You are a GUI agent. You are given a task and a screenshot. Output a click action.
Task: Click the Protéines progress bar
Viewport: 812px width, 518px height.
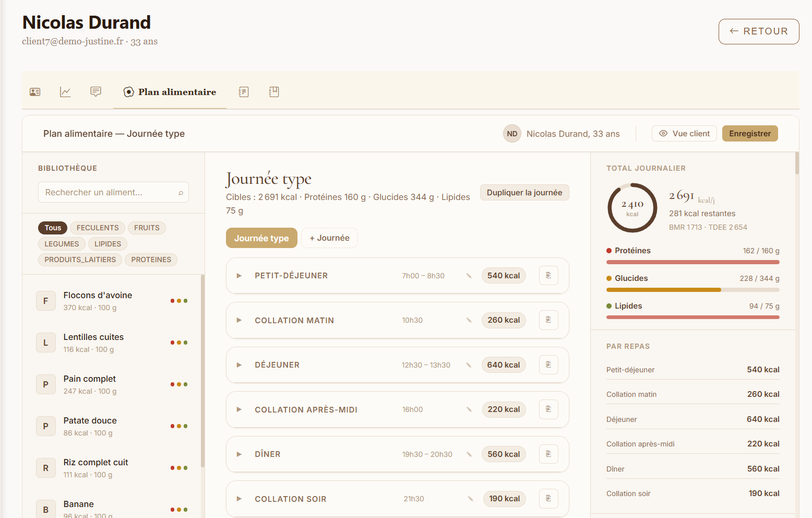pos(693,262)
